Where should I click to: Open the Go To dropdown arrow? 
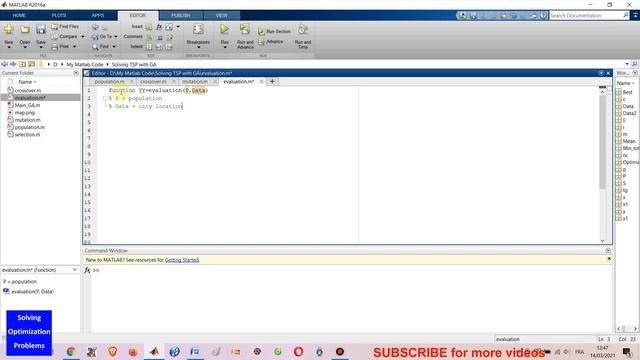[116, 37]
